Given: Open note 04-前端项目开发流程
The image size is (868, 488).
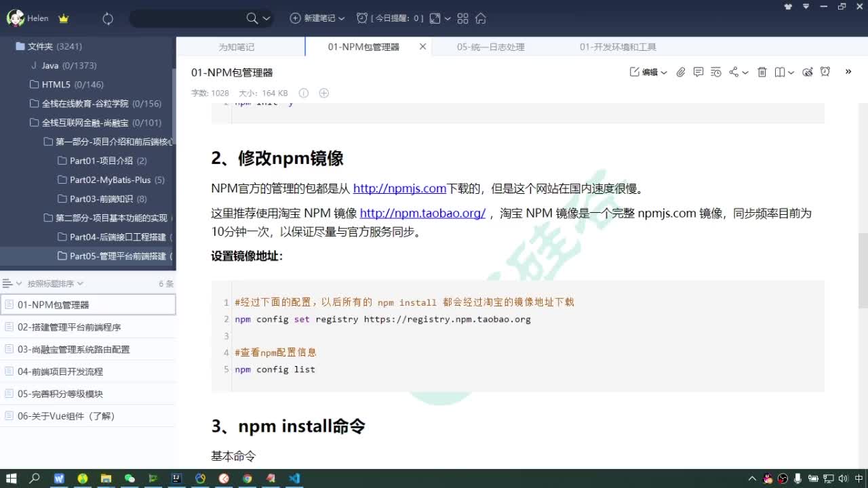Looking at the screenshot, I should point(88,371).
